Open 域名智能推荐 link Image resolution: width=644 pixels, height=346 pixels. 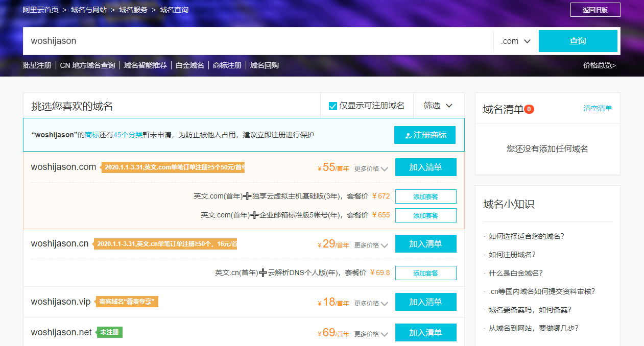(x=146, y=65)
